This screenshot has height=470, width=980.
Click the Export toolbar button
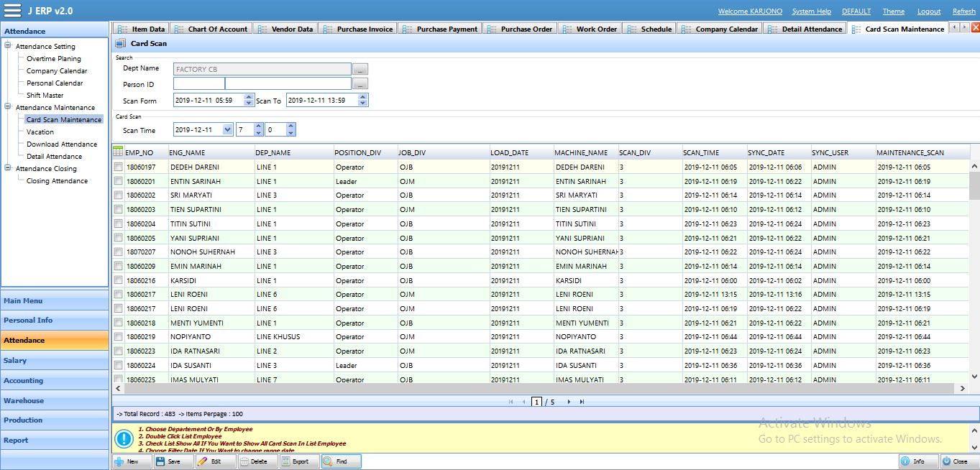[299, 461]
